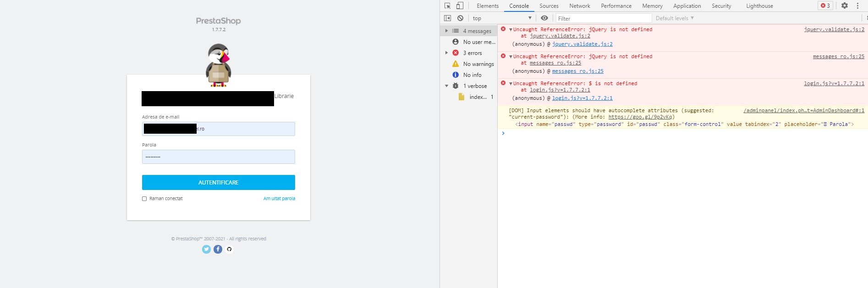Click the Parola password field
868x288 pixels.
coord(219,157)
